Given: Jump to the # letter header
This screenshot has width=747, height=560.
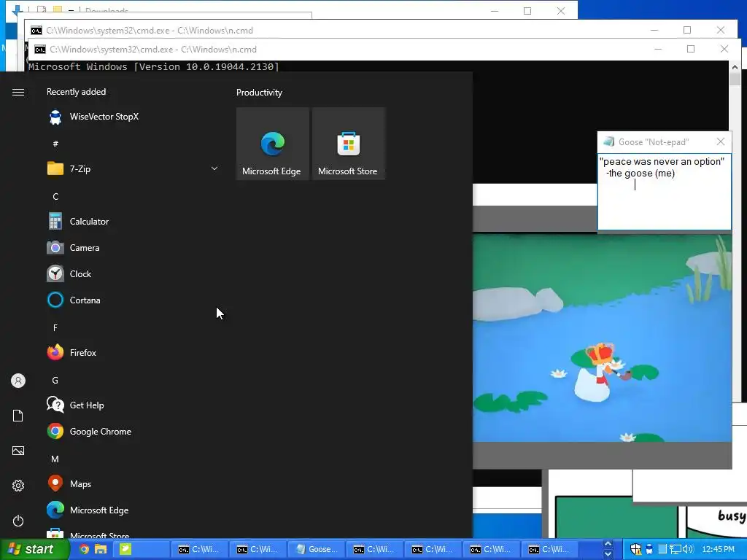Looking at the screenshot, I should [x=55, y=144].
